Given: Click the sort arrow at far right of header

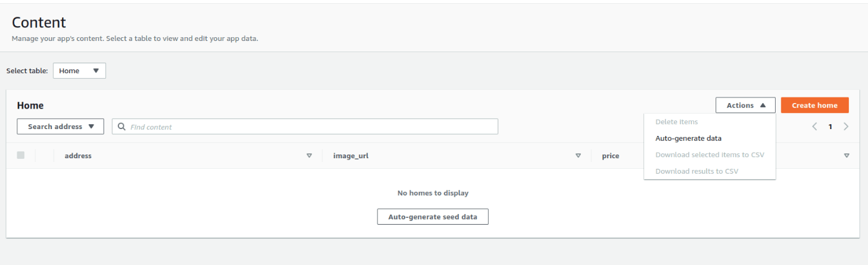Looking at the screenshot, I should [847, 156].
